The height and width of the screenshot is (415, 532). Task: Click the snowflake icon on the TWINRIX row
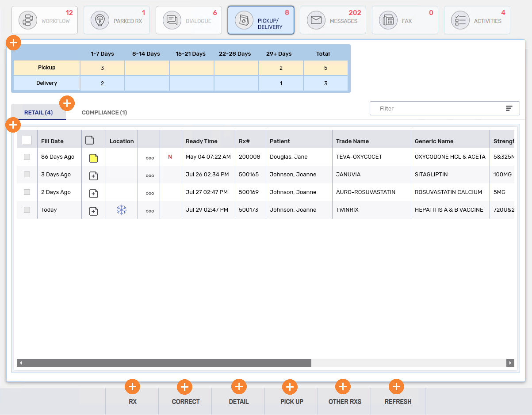[x=122, y=209]
